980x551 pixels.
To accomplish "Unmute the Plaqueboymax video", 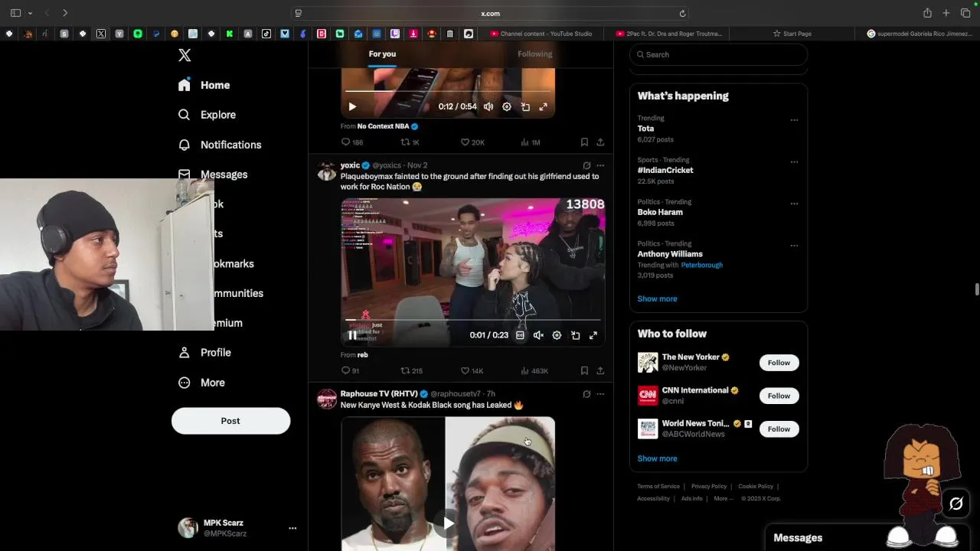I will point(538,335).
